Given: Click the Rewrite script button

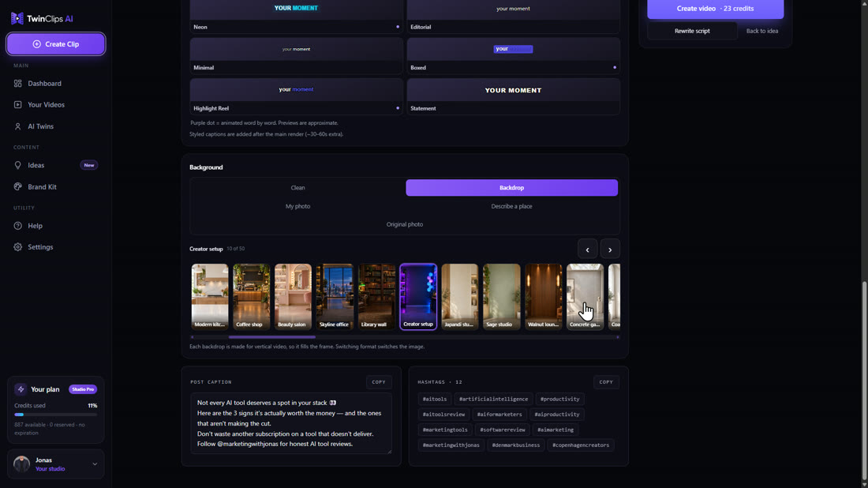Looking at the screenshot, I should [692, 31].
